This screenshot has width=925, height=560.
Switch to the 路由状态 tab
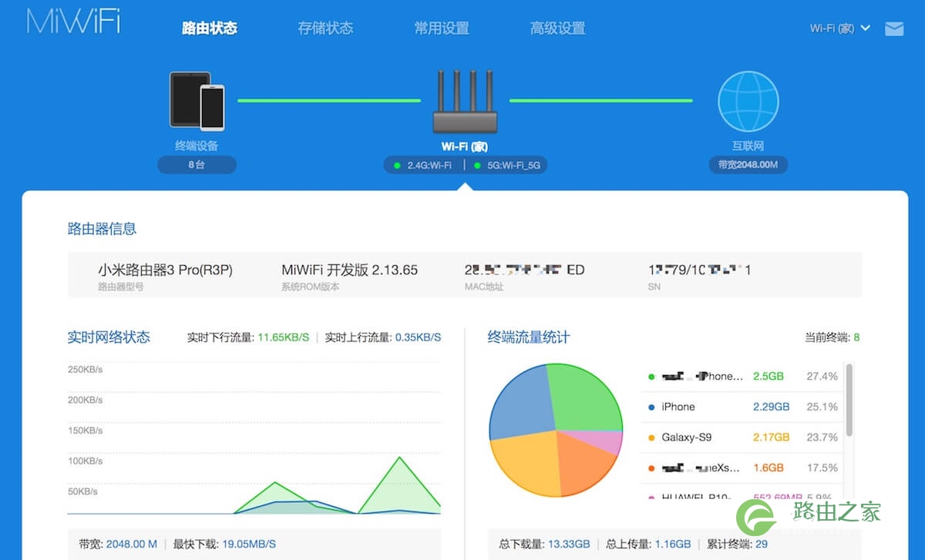click(x=210, y=29)
